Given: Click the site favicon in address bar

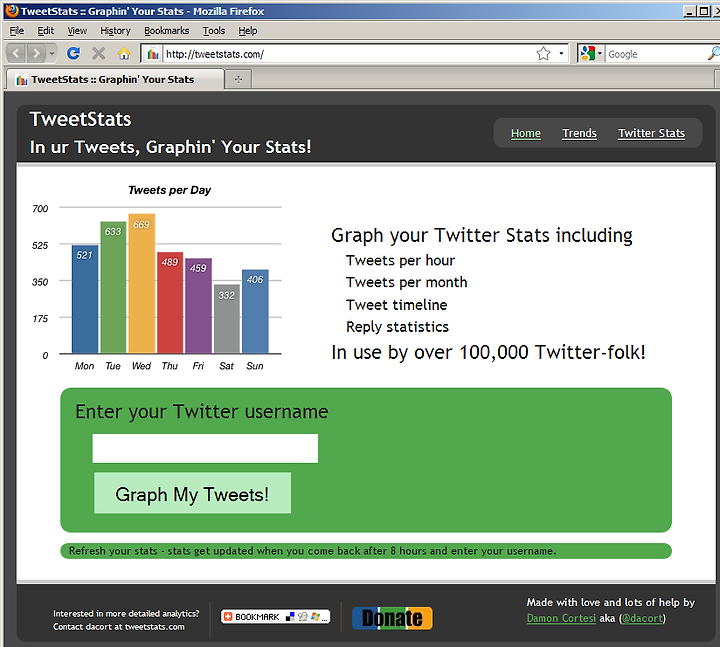Looking at the screenshot, I should (153, 54).
